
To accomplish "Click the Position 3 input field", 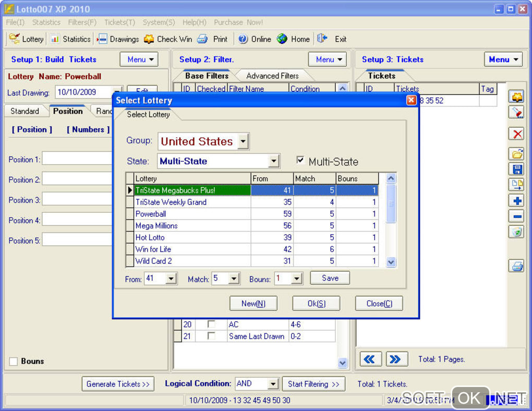I will click(x=77, y=199).
